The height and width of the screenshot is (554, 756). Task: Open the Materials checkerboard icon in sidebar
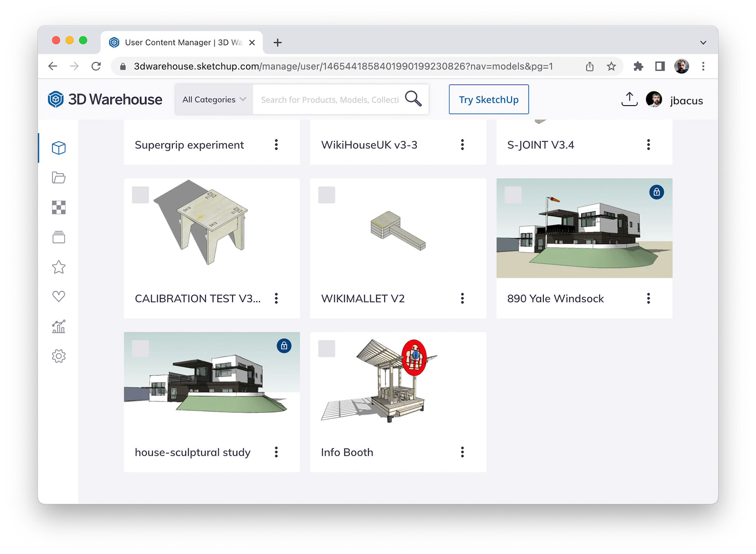tap(59, 208)
